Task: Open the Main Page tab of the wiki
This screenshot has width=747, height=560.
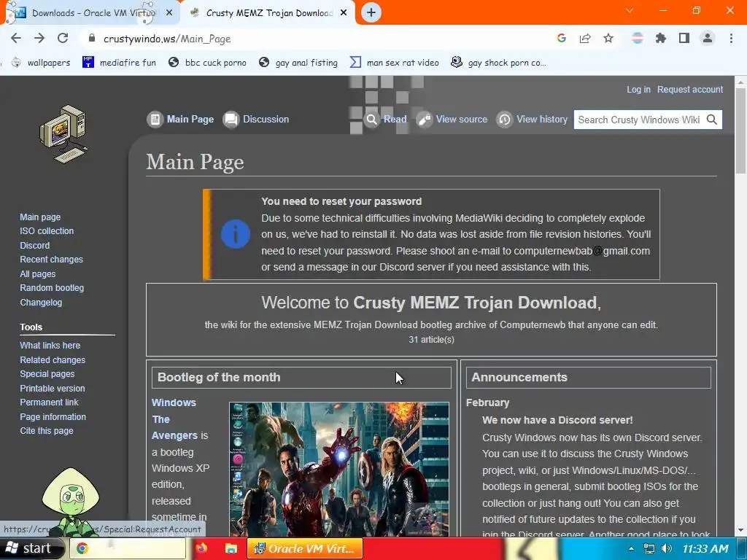Action: 181,119
